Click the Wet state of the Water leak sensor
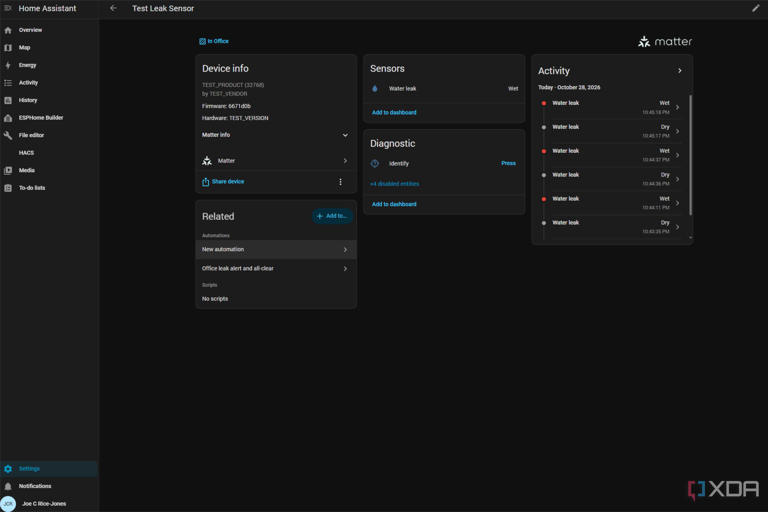768x512 pixels. (513, 89)
